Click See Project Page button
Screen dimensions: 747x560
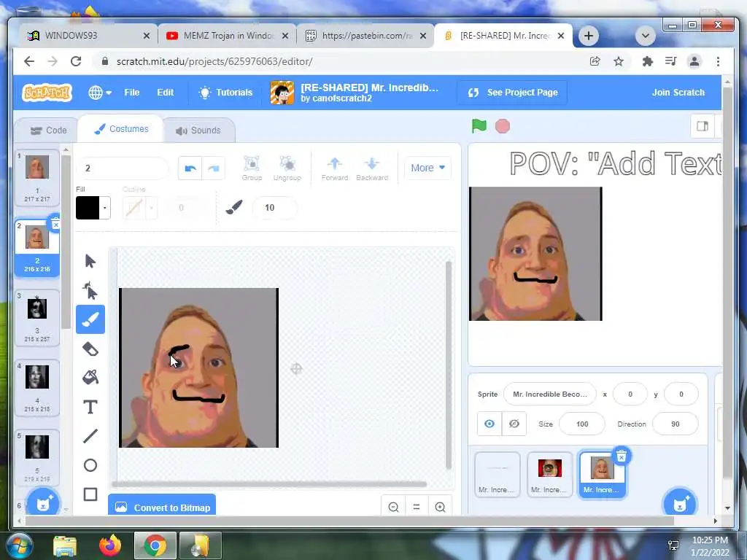pos(513,93)
